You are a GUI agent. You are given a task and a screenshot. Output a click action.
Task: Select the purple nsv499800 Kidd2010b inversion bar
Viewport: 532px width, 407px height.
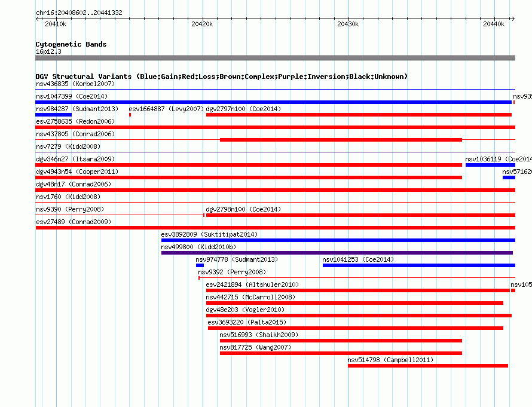pyautogui.click(x=337, y=253)
